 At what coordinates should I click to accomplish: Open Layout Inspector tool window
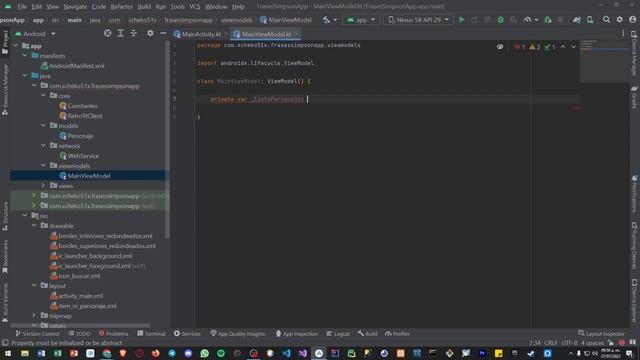click(x=601, y=334)
